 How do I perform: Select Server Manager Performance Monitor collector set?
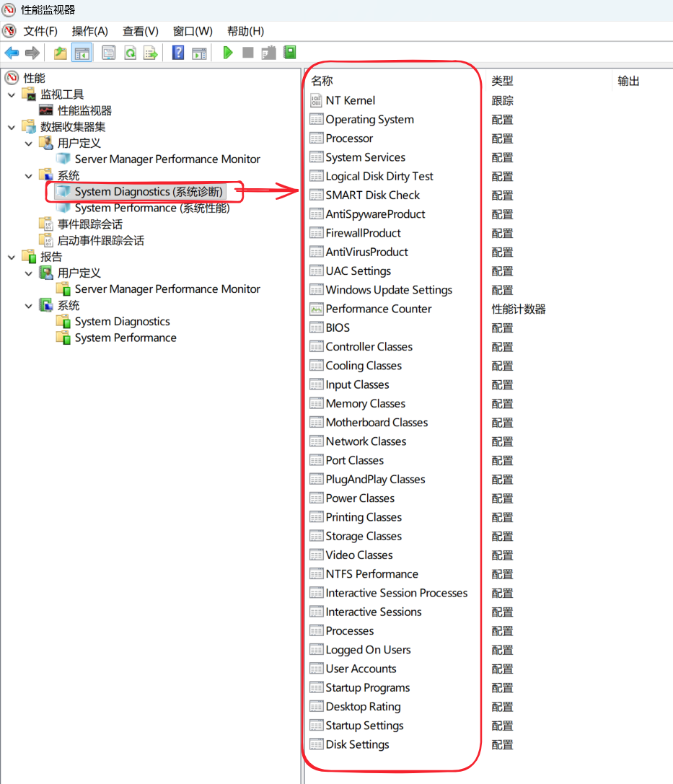(167, 159)
